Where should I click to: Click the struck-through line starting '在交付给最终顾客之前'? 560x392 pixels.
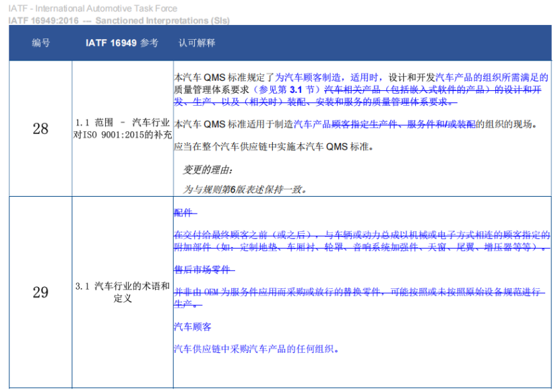[362, 234]
